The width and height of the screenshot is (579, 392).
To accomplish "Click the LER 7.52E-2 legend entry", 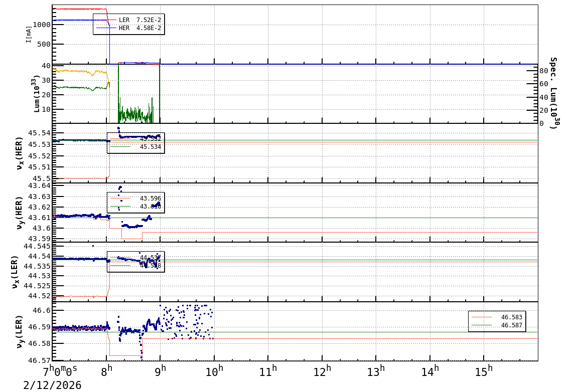I will pyautogui.click(x=139, y=20).
